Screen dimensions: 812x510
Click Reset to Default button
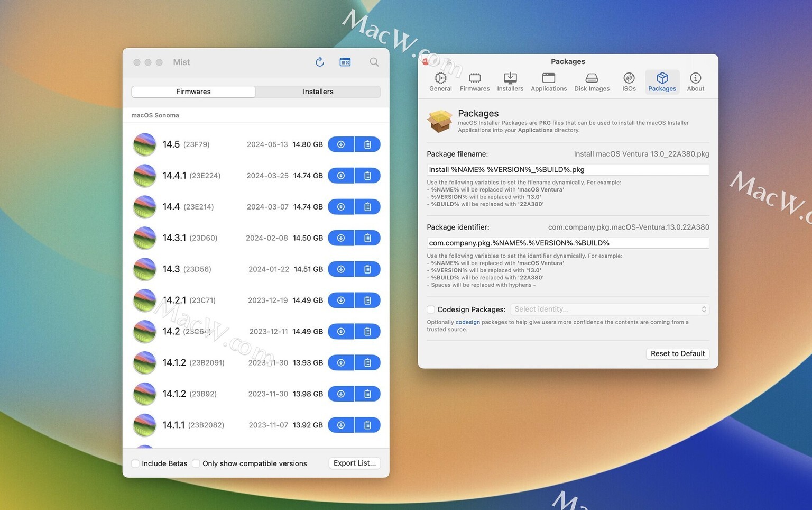678,353
